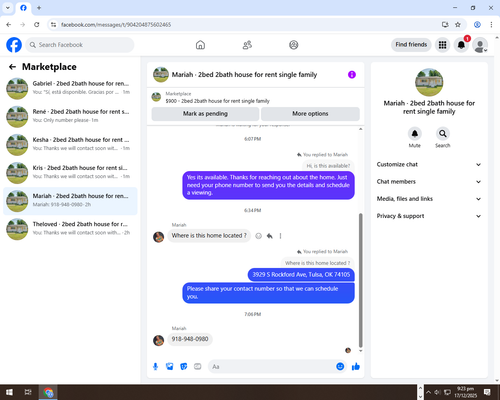The height and width of the screenshot is (400, 500).
Task: Open Kesha's conversation
Action: (70, 145)
